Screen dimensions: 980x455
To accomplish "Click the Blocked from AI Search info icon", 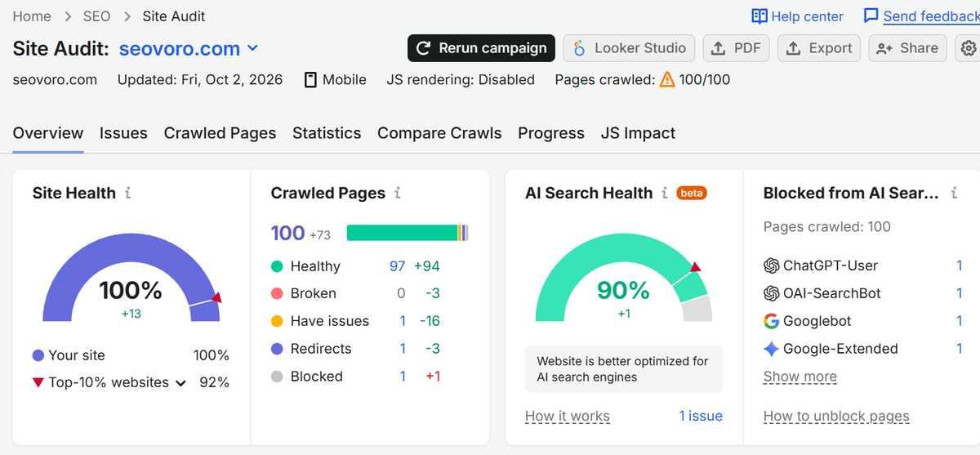I will coord(955,194).
